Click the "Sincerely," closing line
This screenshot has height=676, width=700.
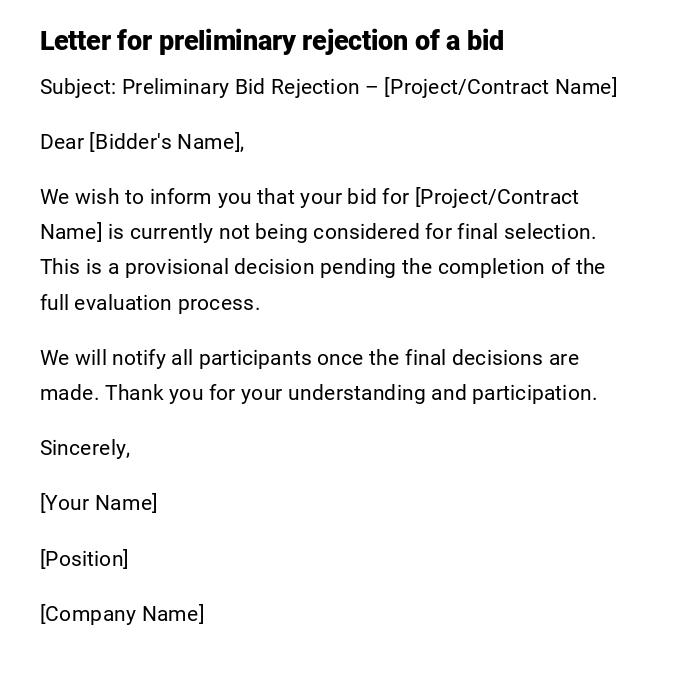85,448
